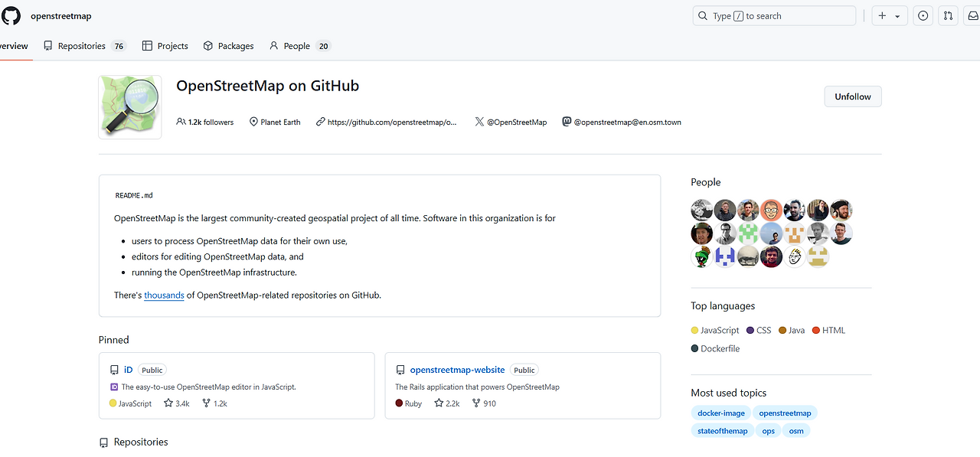Screen dimensions: 980x457
Task: Open the docker-image topic tag
Action: [x=721, y=413]
